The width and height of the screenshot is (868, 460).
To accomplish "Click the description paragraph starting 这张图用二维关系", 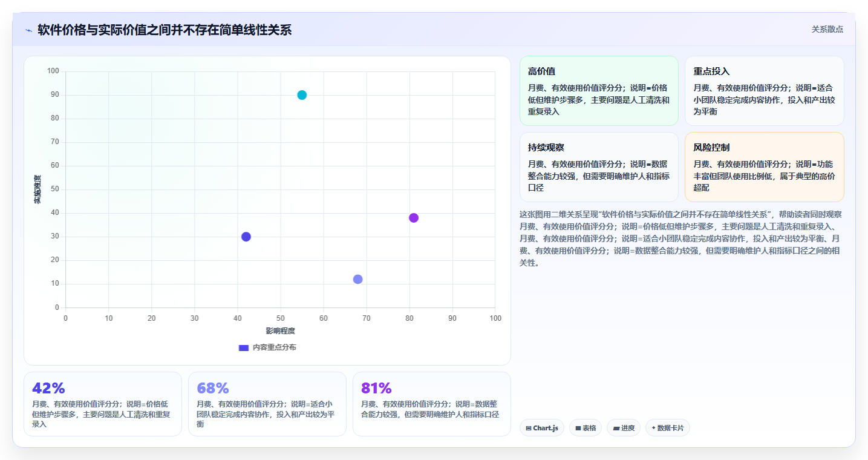I will tap(682, 238).
